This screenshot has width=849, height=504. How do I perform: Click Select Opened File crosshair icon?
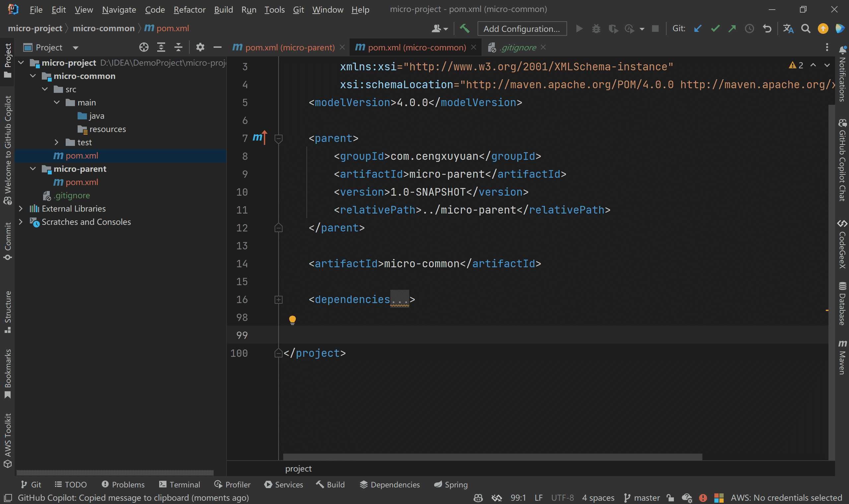[x=144, y=47]
